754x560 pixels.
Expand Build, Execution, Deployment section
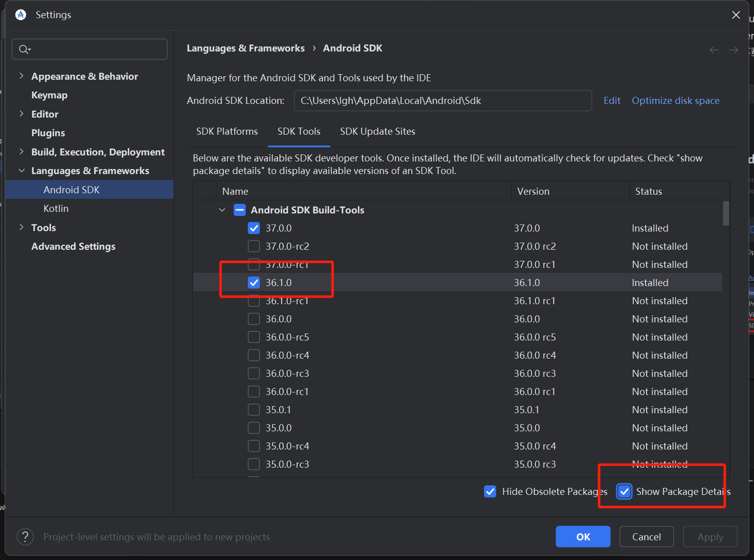(x=21, y=151)
